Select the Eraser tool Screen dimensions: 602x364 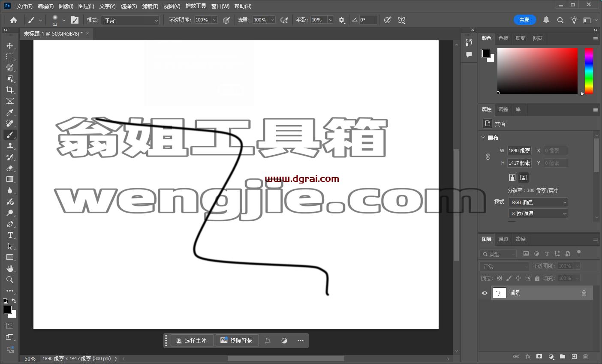[x=10, y=168]
